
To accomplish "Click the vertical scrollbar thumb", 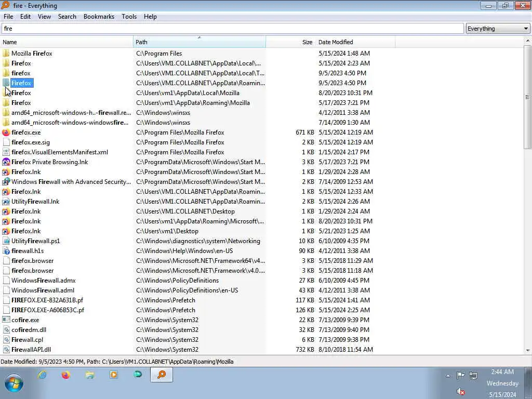I will (527, 97).
